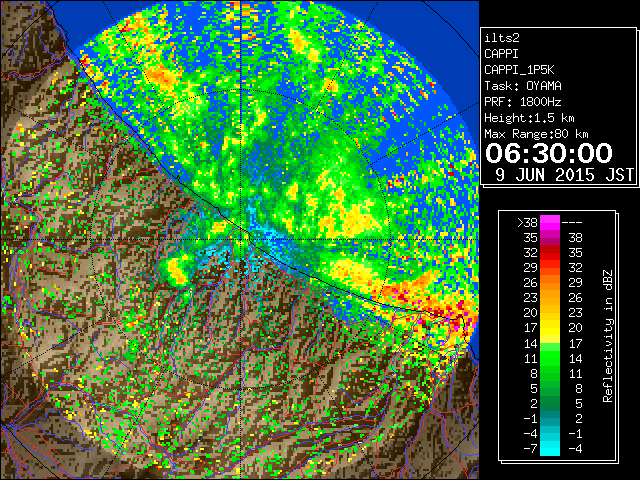
Task: Click the 'CAPPI_1P5K' product name text
Action: [x=519, y=70]
